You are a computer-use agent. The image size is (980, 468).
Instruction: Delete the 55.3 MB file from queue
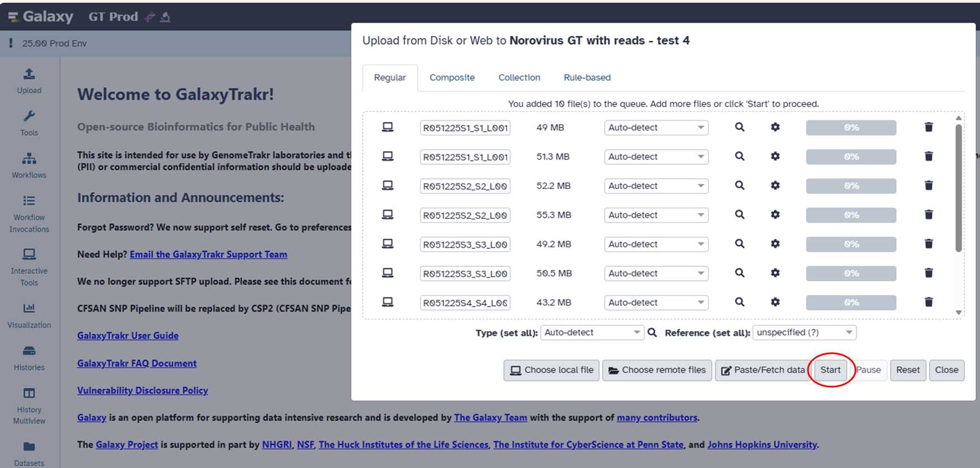929,215
